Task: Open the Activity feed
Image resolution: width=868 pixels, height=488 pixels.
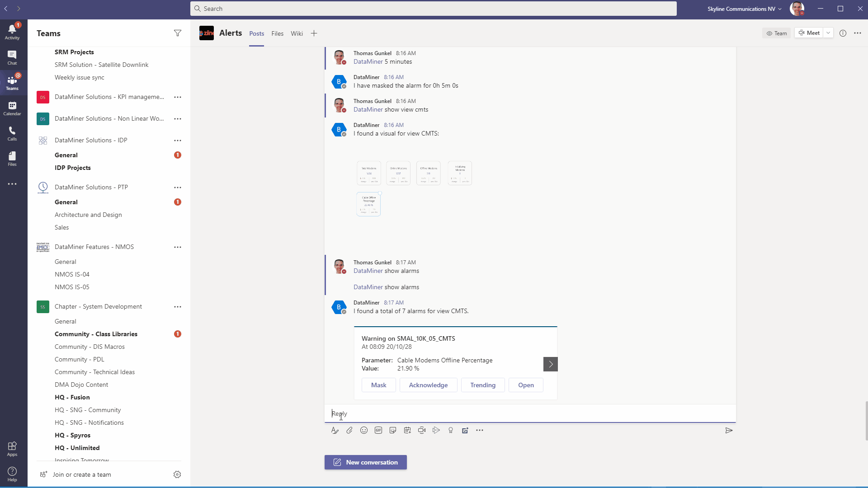Action: tap(12, 32)
